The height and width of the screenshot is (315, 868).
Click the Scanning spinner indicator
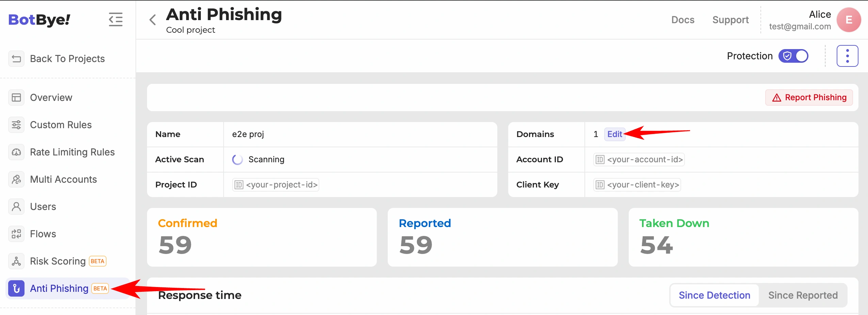237,160
